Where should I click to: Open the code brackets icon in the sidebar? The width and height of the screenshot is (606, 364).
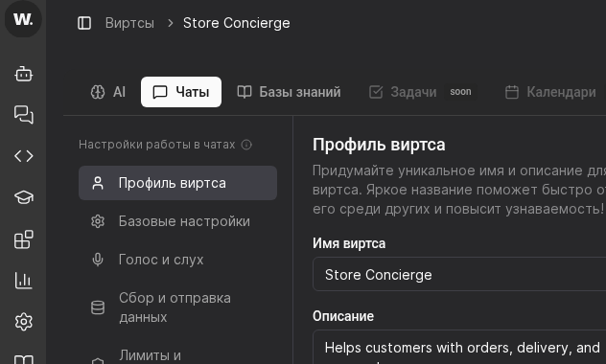click(24, 156)
